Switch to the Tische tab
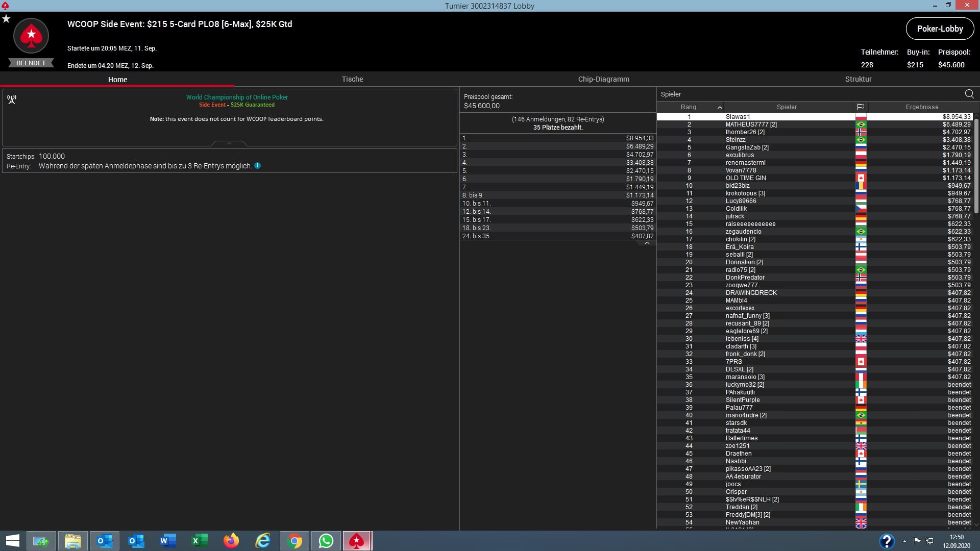Viewport: 980px width, 551px height. pyautogui.click(x=352, y=79)
